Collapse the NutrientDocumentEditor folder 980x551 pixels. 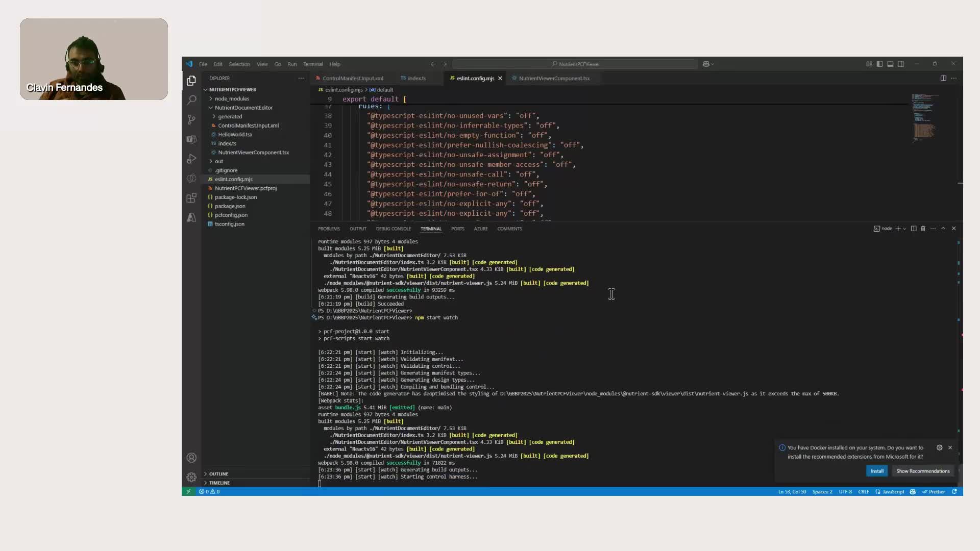[243, 108]
